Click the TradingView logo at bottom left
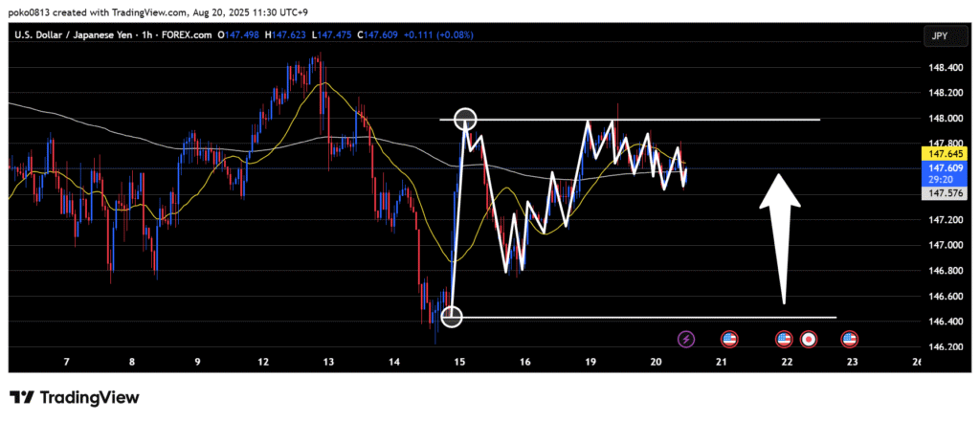Image resolution: width=980 pixels, height=422 pixels. click(x=75, y=397)
